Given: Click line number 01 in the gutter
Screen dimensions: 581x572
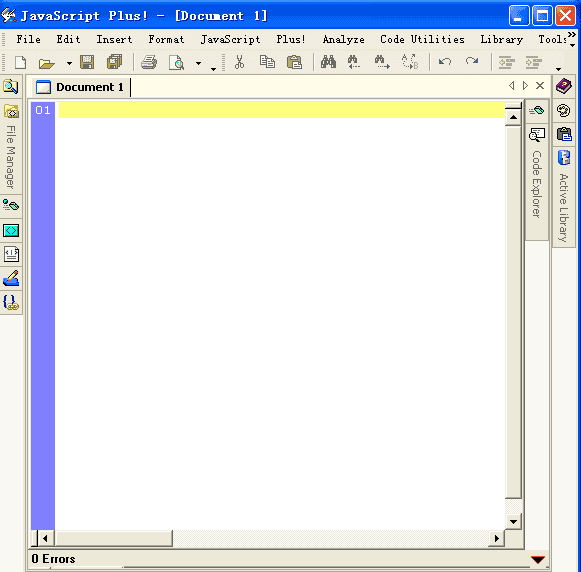Looking at the screenshot, I should 43,110.
